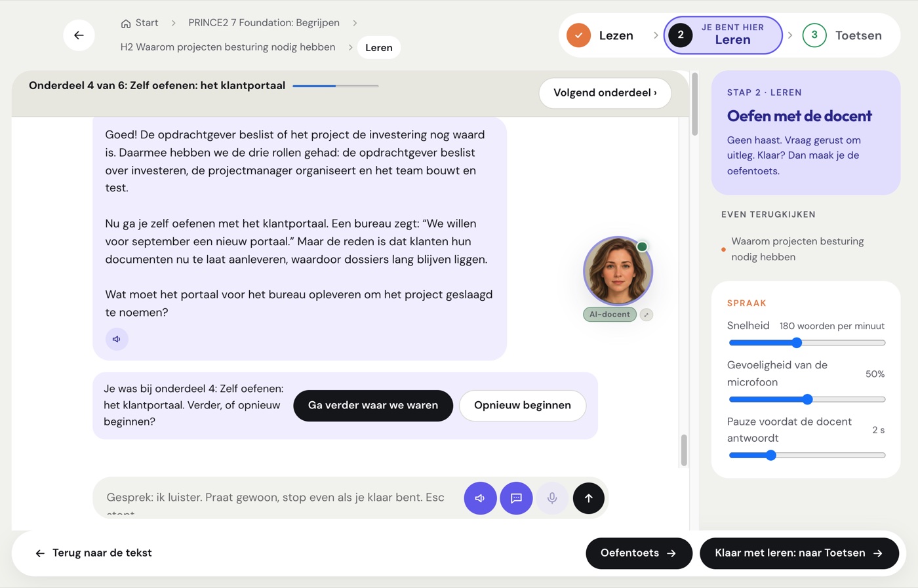Expand the AI-docent avatar with small arrow icon
This screenshot has height=588, width=918.
647,315
